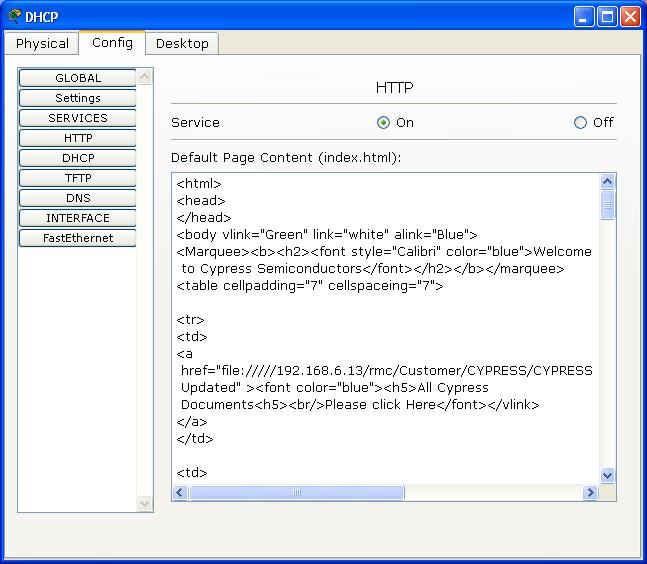Open the DNS service settings

(78, 198)
